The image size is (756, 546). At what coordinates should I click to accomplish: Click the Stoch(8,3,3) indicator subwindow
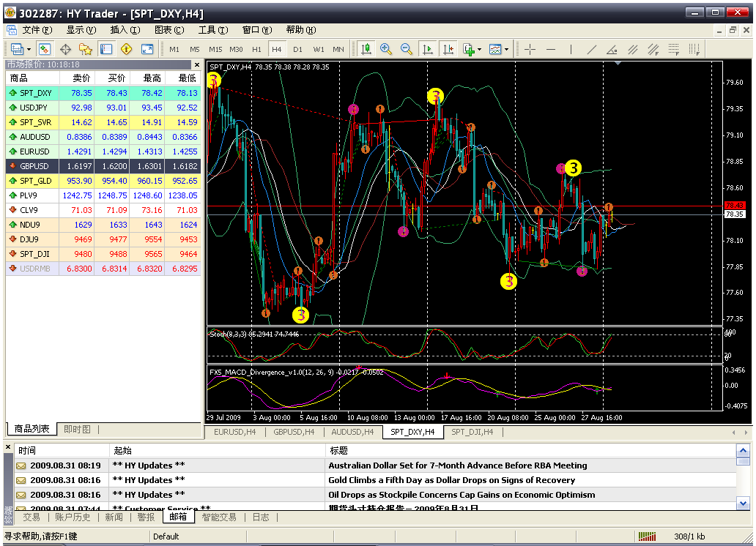(464, 345)
